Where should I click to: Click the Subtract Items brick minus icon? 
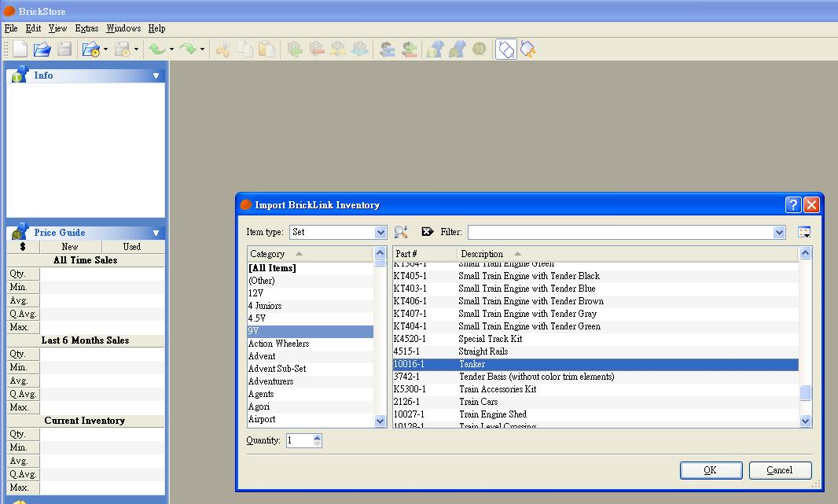(x=317, y=50)
